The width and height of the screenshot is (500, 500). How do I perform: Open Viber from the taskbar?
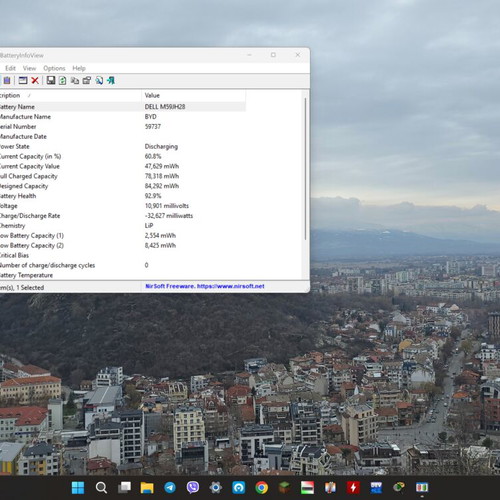point(193,488)
